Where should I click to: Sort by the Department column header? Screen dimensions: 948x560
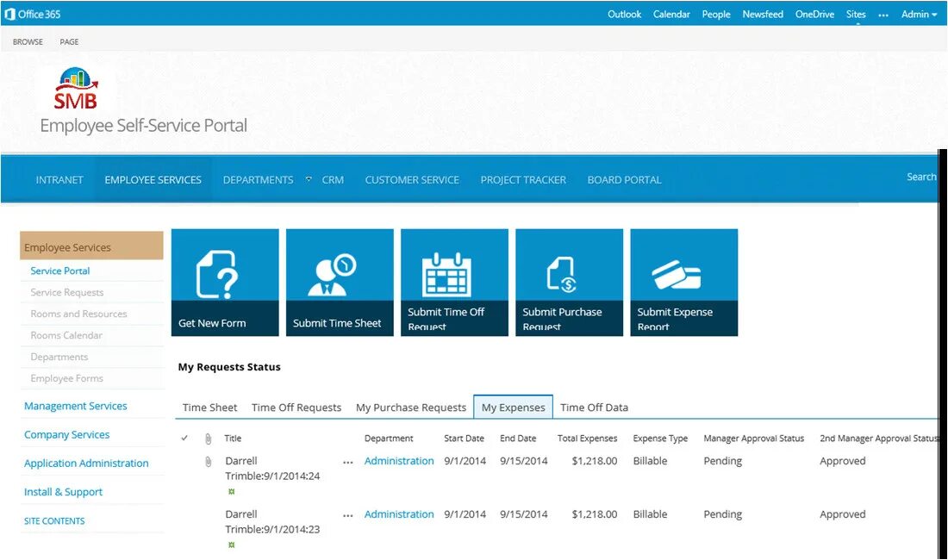coord(389,438)
